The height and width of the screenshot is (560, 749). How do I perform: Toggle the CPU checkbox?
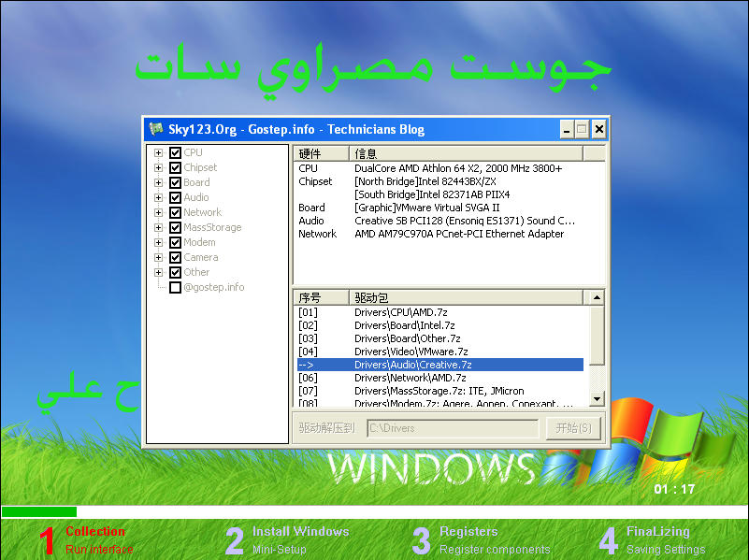coord(175,152)
